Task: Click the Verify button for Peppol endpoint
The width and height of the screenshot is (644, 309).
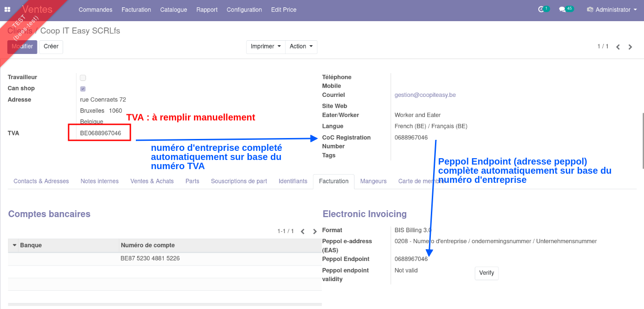Action: [486, 273]
